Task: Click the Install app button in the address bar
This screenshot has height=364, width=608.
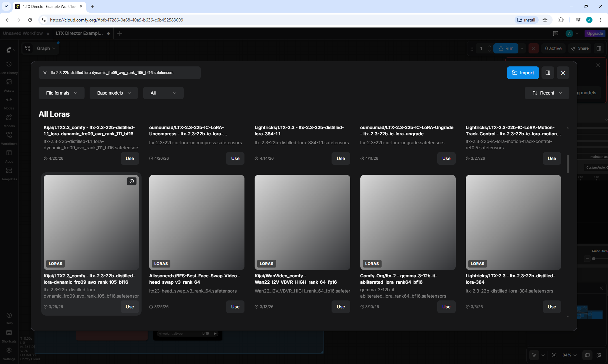Action: tap(526, 20)
